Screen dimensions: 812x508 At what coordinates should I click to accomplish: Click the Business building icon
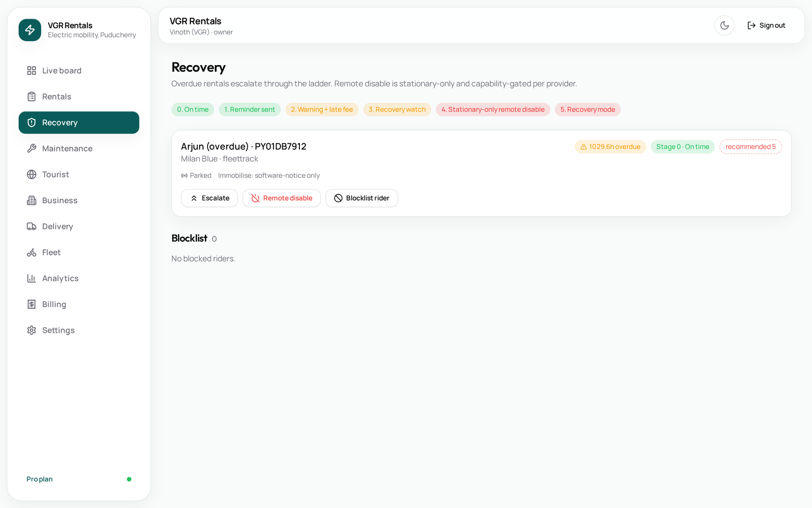pos(31,200)
